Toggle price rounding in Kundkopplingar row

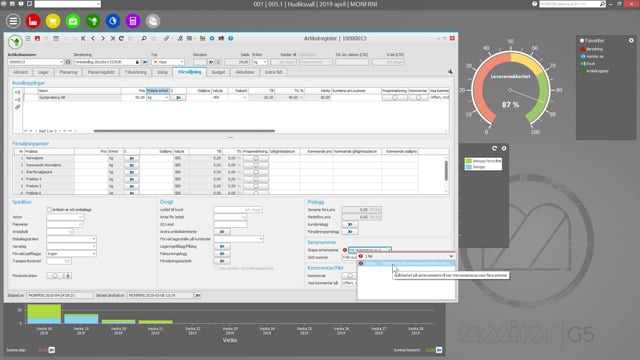coord(395,98)
